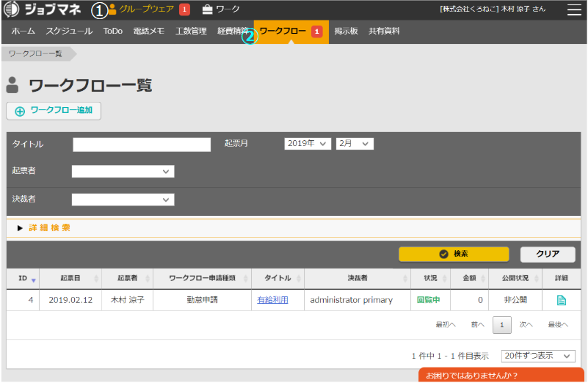Click the ワークフロー一覧 breadcrumb
Image resolution: width=588 pixels, height=383 pixels.
36,54
